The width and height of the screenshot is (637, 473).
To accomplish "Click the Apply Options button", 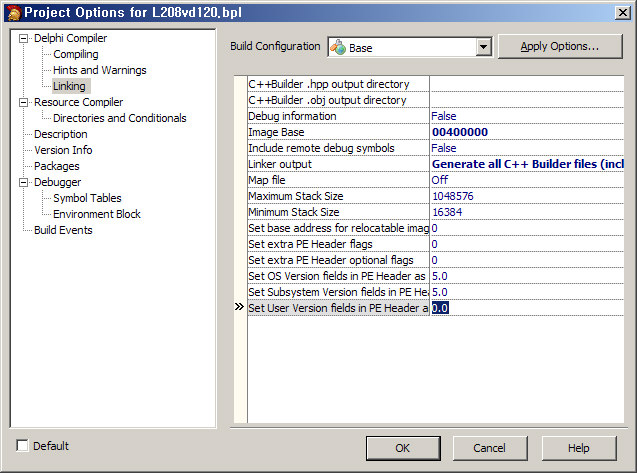I will (x=560, y=46).
